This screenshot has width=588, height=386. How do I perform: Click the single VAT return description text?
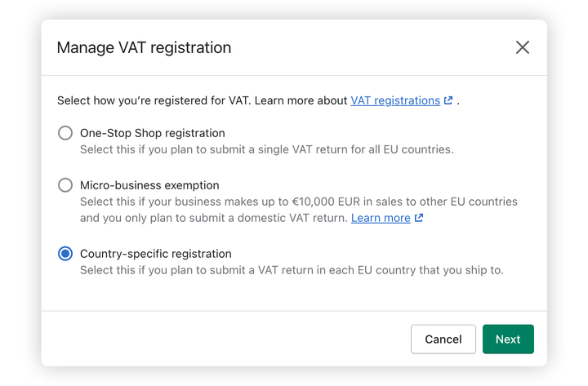tap(266, 149)
